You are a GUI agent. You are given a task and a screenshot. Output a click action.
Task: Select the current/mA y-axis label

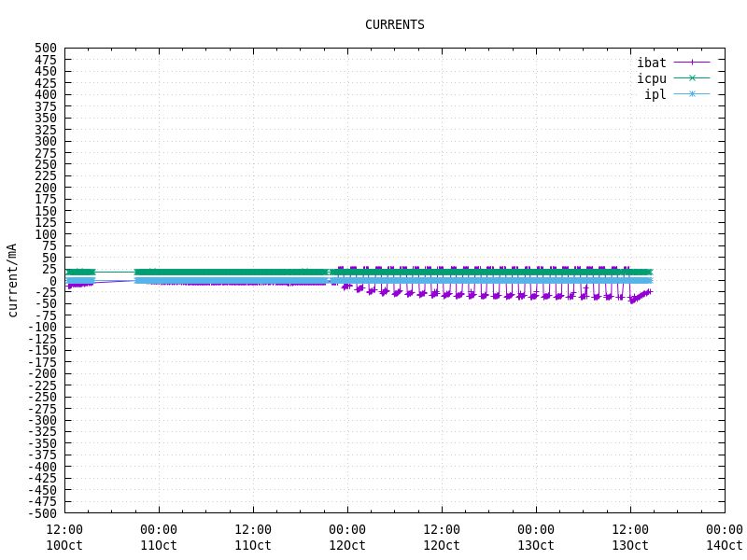click(12, 280)
